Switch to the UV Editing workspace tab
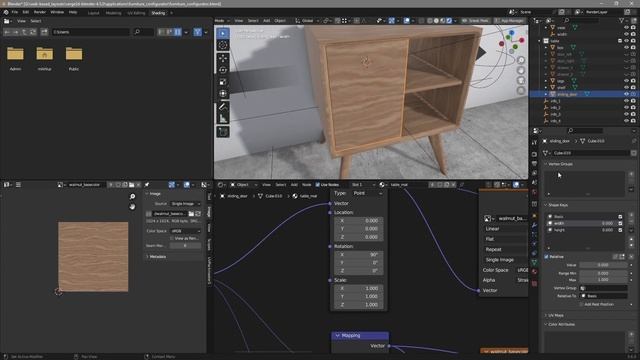Viewport: 640px width, 360px height. 136,13
